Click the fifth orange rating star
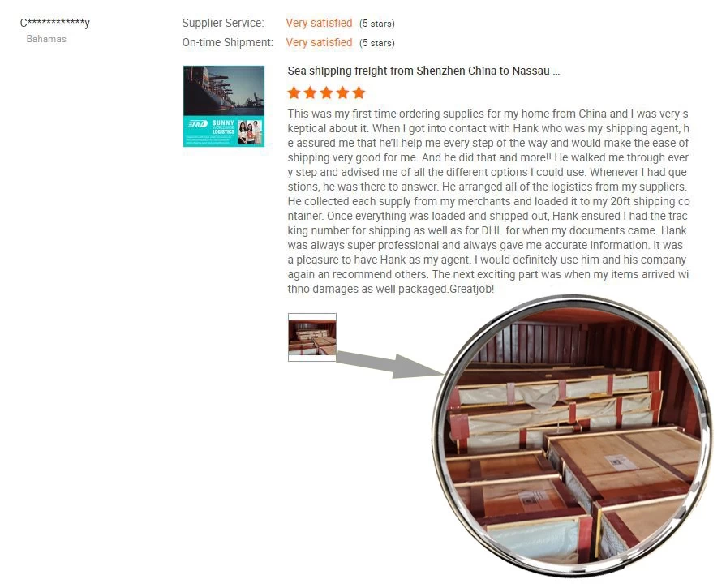This screenshot has width=726, height=588. click(x=359, y=92)
